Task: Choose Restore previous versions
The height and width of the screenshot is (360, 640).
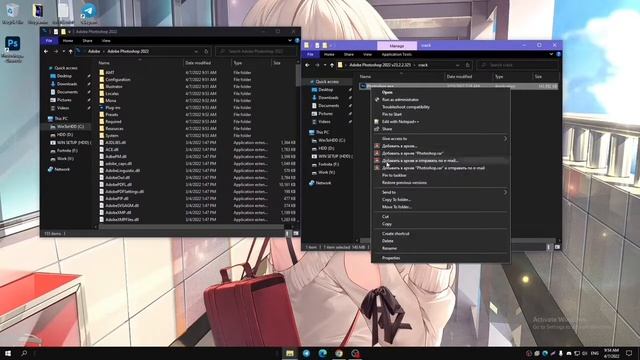Action: tap(440, 182)
